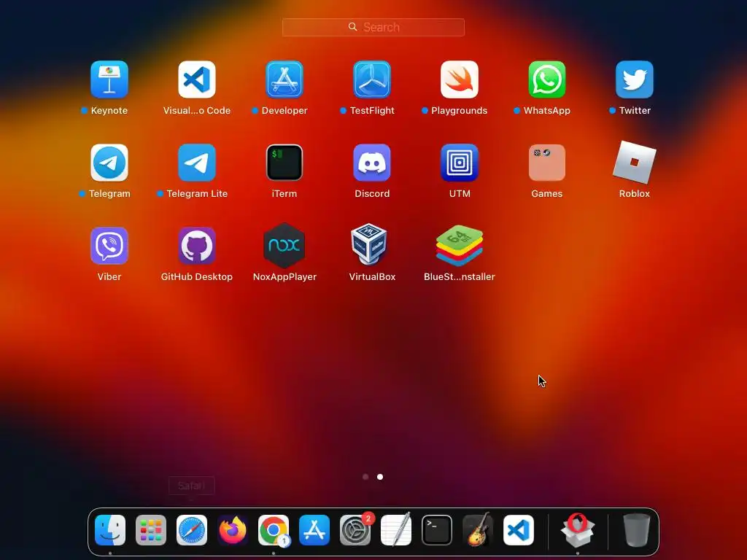Open Google Chrome in the Dock
This screenshot has width=747, height=560.
(x=274, y=530)
